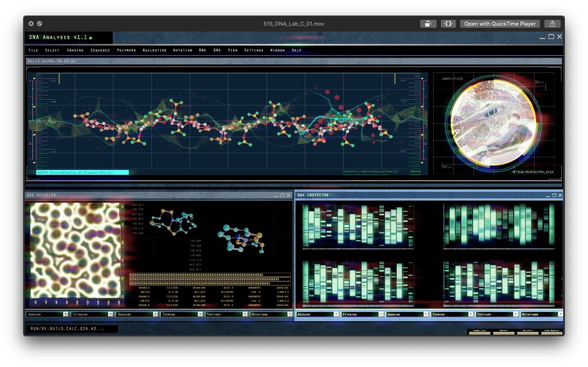Screen dimensions: 588x367
Task: Close the DNA Analysis app window
Action: click(559, 37)
